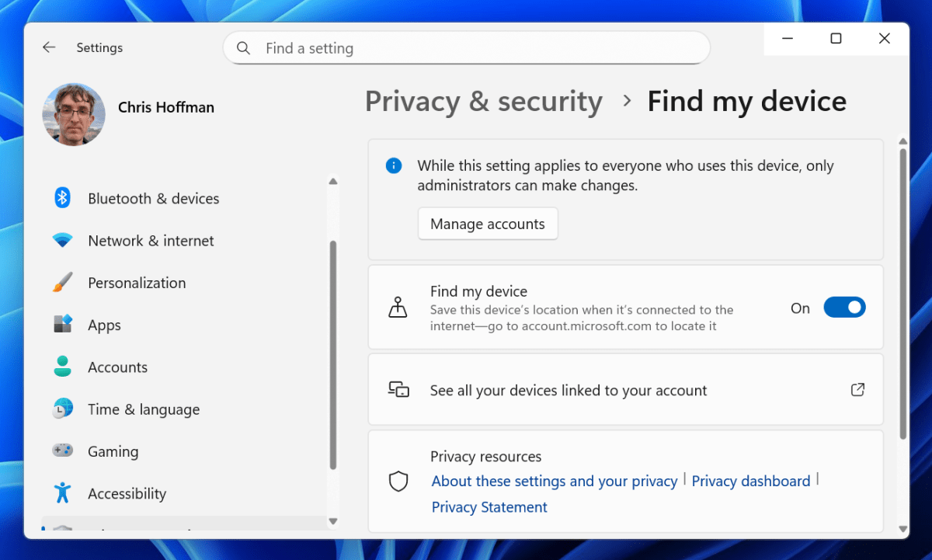The image size is (932, 560).
Task: Click inside the Find a setting search box
Action: [x=466, y=47]
